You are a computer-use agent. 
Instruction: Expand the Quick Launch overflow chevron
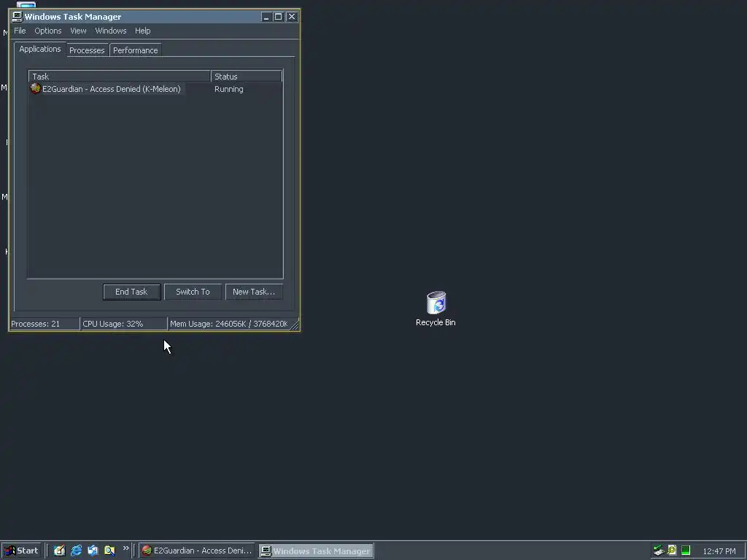tap(125, 548)
